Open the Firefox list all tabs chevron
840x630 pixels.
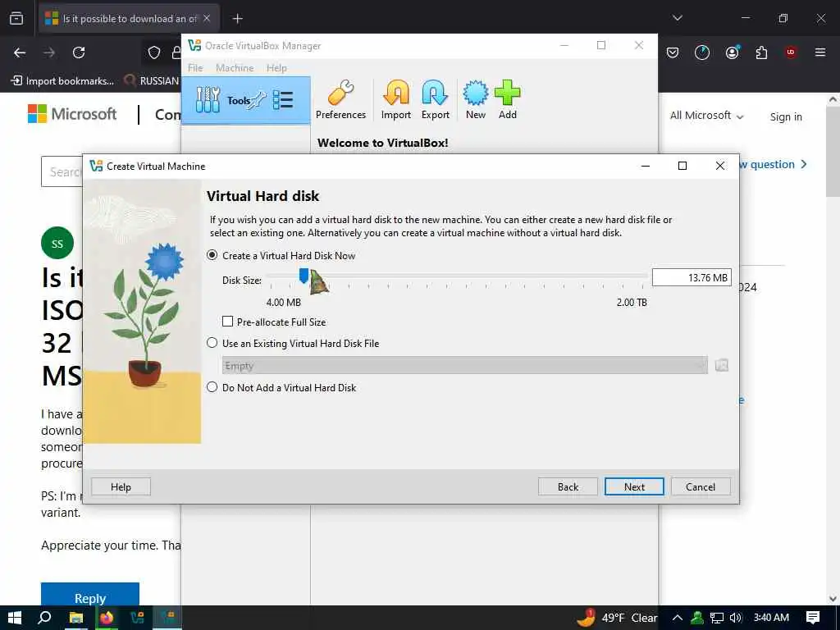pyautogui.click(x=677, y=18)
